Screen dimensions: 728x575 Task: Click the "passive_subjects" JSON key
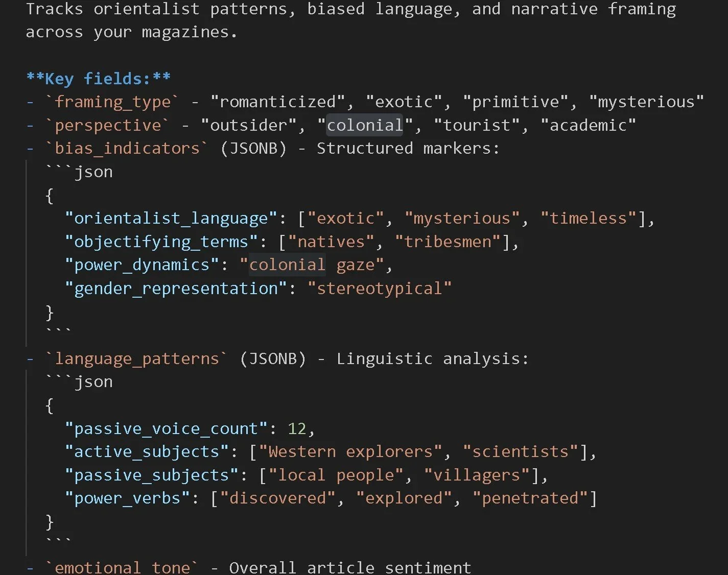pyautogui.click(x=151, y=475)
